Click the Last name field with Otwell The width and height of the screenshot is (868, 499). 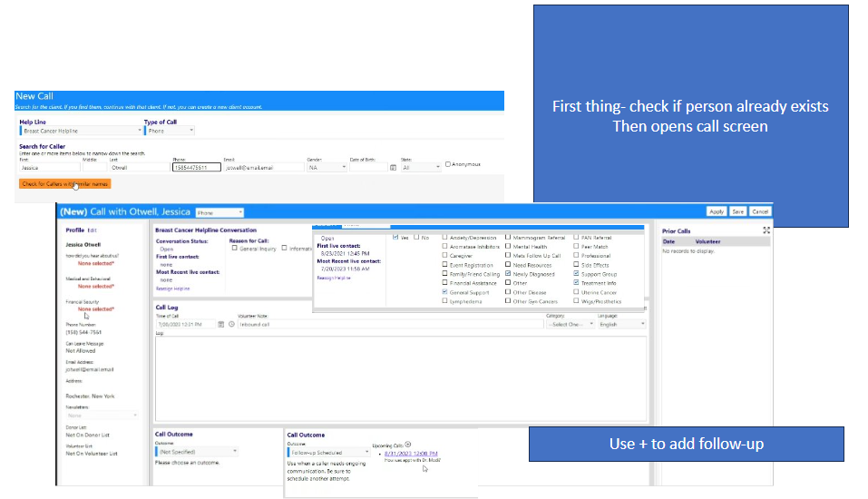140,167
